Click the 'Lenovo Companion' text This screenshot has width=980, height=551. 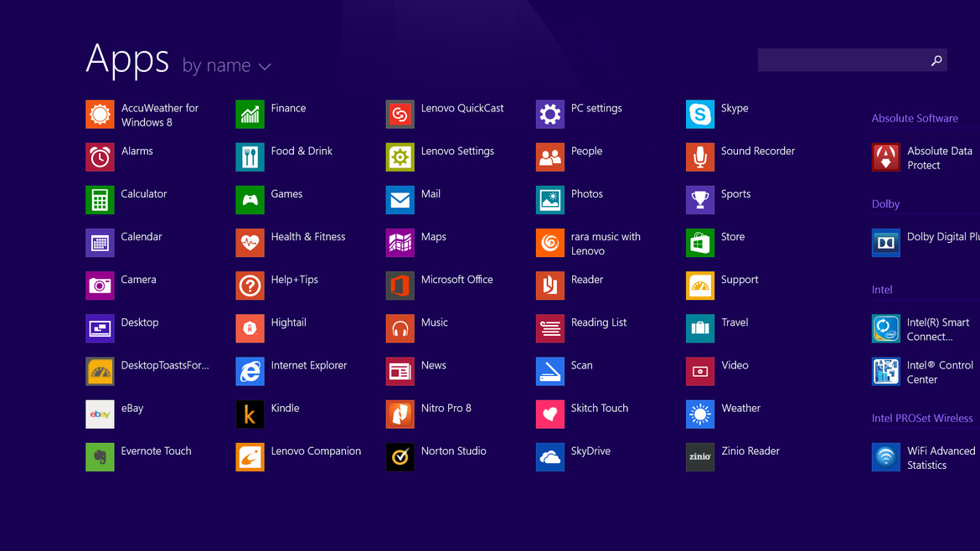tap(316, 451)
